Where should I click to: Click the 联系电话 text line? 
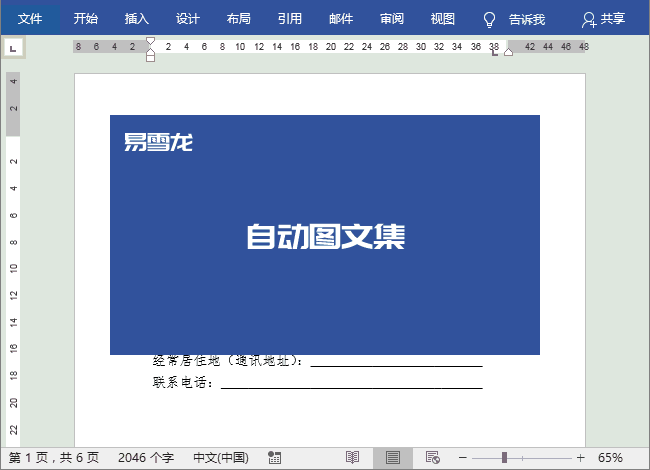318,382
